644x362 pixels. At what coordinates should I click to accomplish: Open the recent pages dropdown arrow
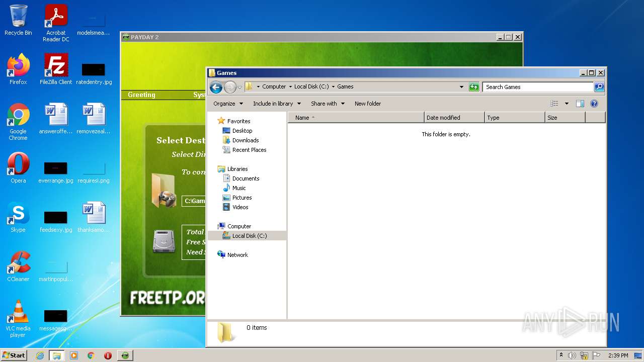(240, 87)
